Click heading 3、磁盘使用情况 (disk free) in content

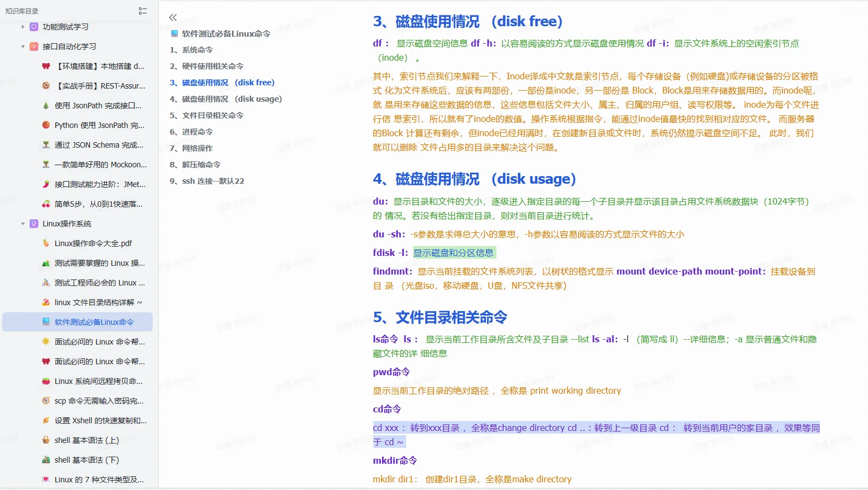click(x=468, y=21)
